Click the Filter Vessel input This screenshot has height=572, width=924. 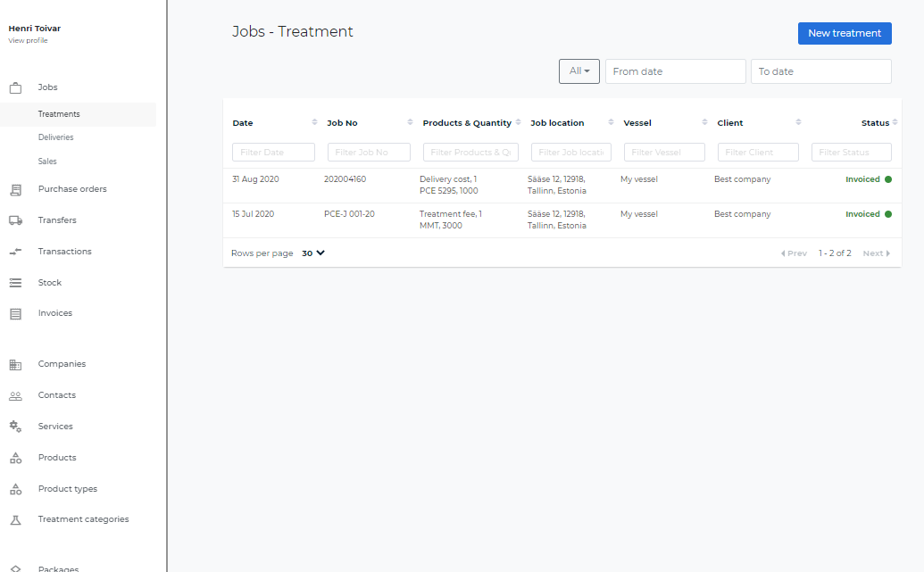point(664,152)
